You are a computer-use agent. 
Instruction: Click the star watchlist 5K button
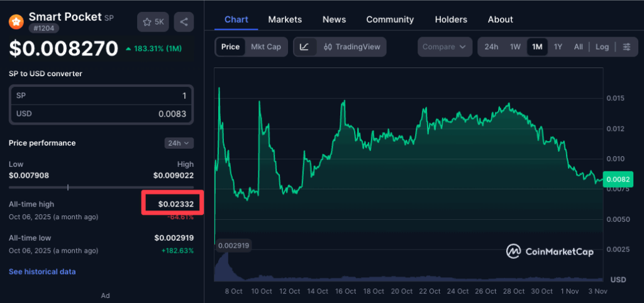tap(153, 22)
